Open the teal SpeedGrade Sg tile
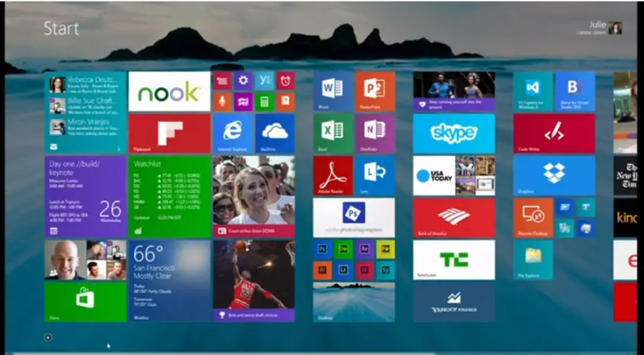The image size is (644, 355). pos(386,270)
